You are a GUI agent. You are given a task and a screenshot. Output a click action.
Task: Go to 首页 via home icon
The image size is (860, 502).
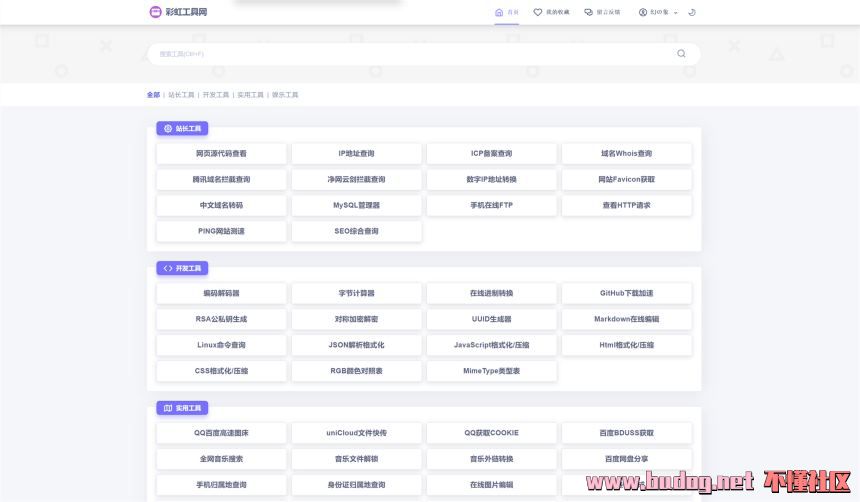(x=507, y=12)
